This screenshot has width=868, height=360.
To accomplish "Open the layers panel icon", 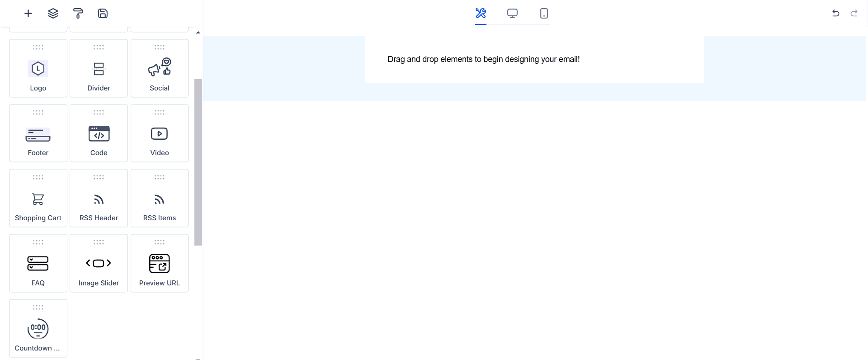I will (x=53, y=14).
